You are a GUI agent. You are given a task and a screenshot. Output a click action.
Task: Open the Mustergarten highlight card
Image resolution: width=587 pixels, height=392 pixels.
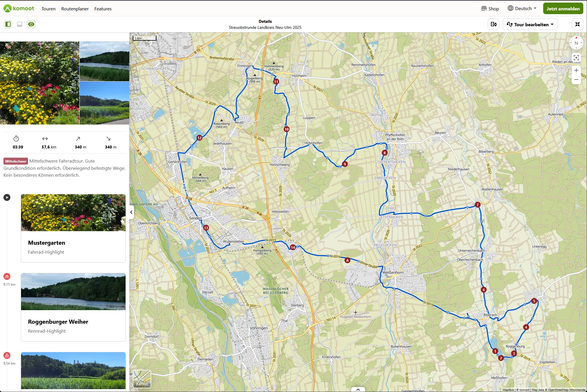coord(73,228)
